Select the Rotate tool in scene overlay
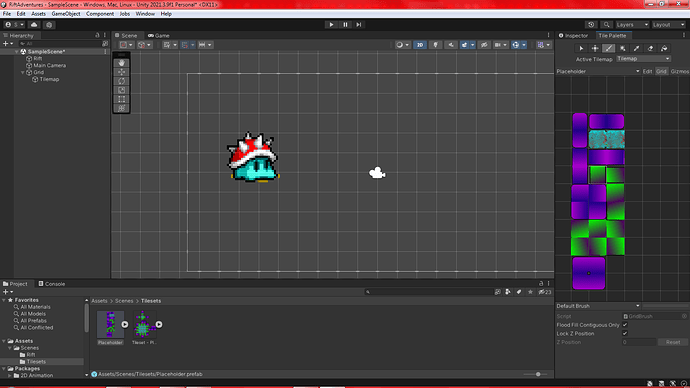Viewport: 690px width, 388px height. coord(121,81)
